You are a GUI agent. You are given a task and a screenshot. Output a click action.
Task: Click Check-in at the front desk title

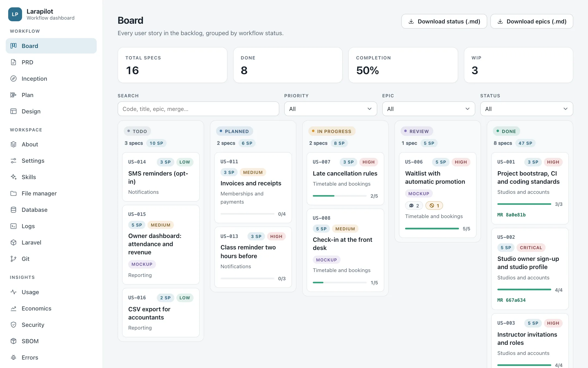click(x=342, y=244)
